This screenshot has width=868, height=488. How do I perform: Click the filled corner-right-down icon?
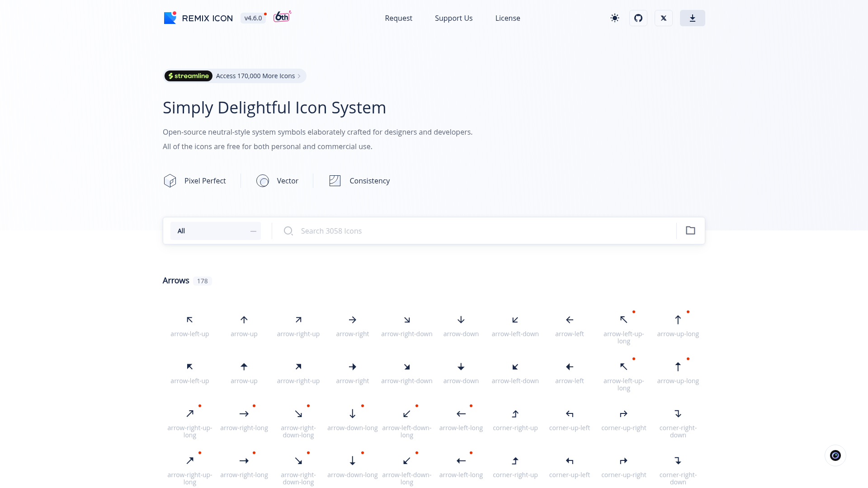(678, 461)
